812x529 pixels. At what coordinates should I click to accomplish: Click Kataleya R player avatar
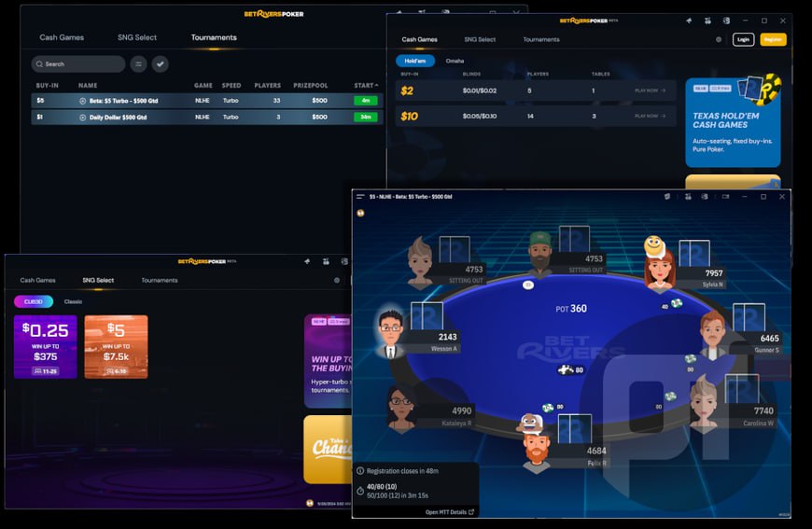pyautogui.click(x=401, y=410)
